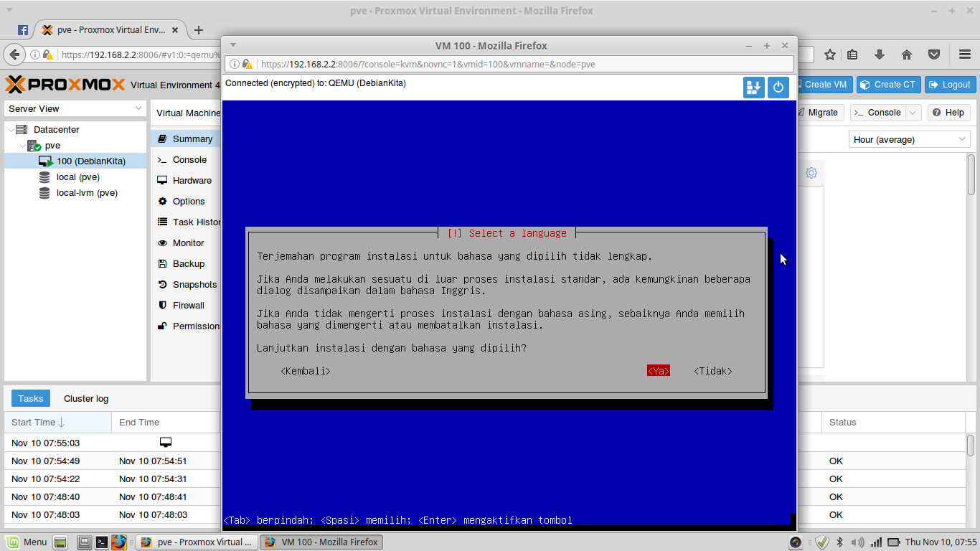Click the show desktop panel icon
This screenshot has height=551, width=980.
pyautogui.click(x=60, y=542)
